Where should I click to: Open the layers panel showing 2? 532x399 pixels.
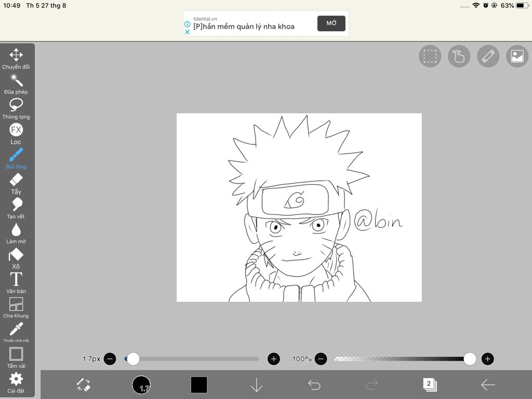click(x=430, y=385)
